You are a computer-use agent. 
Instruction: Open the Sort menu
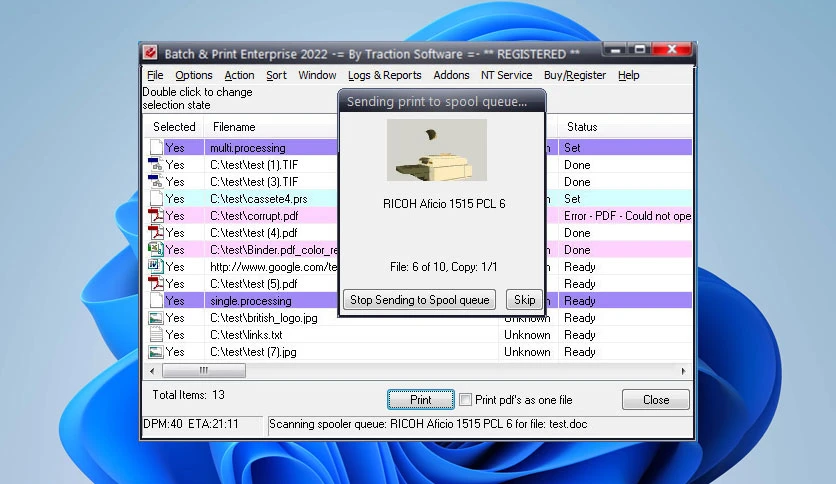click(276, 75)
